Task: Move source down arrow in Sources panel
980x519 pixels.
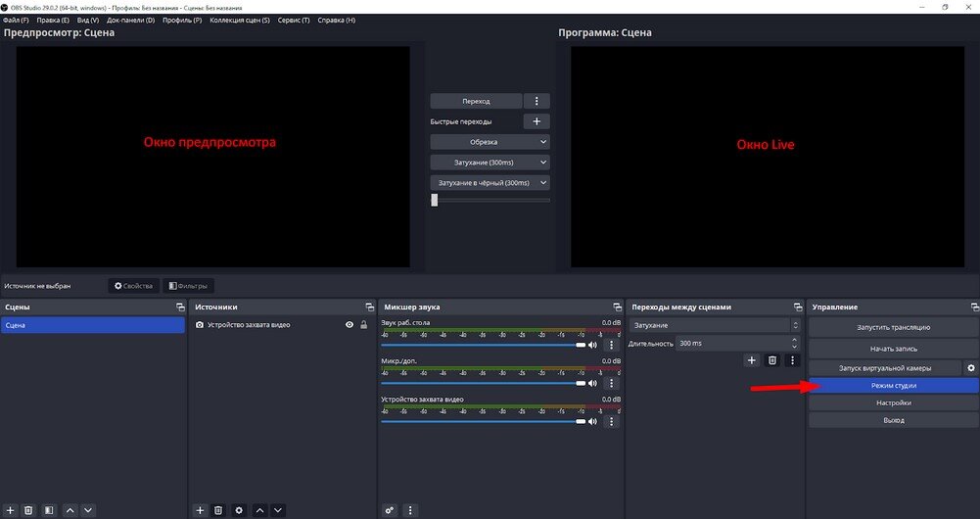Action: point(278,510)
